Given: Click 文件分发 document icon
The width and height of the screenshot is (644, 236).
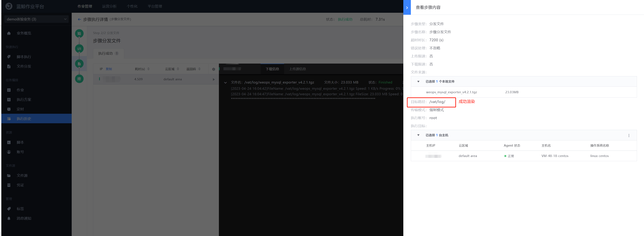Looking at the screenshot, I should point(9,66).
